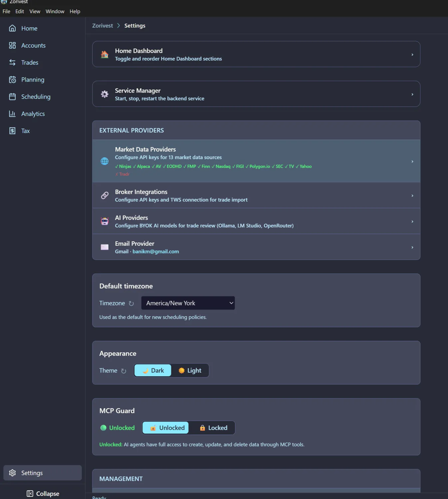This screenshot has width=448, height=499.
Task: Click the MANAGEMENT section header
Action: pyautogui.click(x=121, y=479)
